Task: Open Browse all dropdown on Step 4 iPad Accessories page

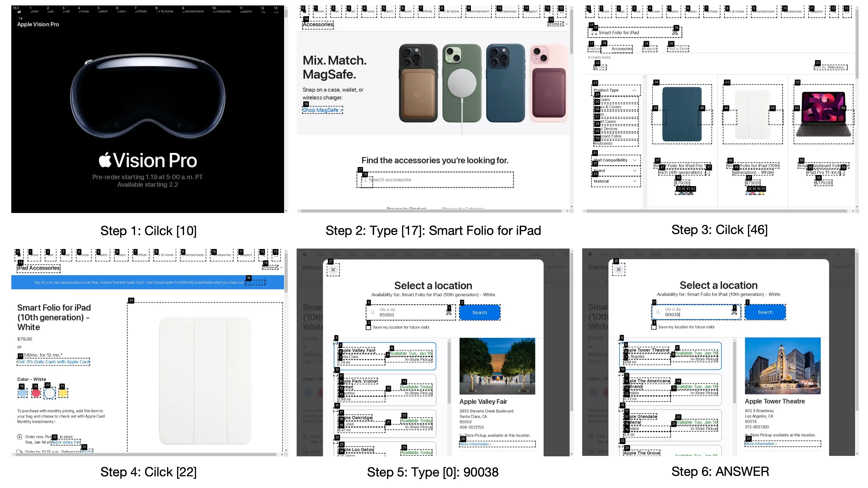Action: tap(272, 267)
